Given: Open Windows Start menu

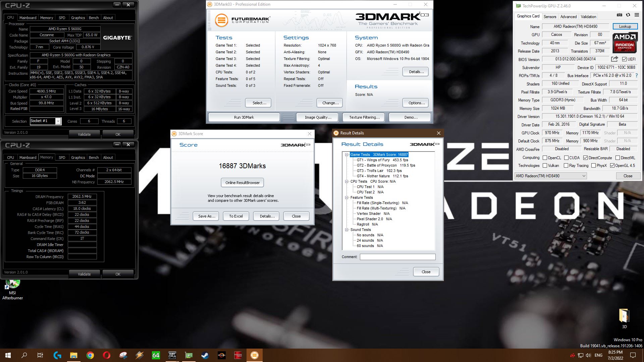Looking at the screenshot, I should [8, 355].
